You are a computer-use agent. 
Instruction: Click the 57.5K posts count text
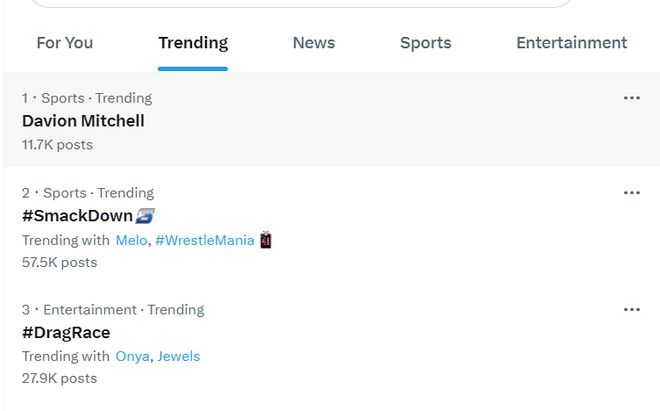[60, 262]
